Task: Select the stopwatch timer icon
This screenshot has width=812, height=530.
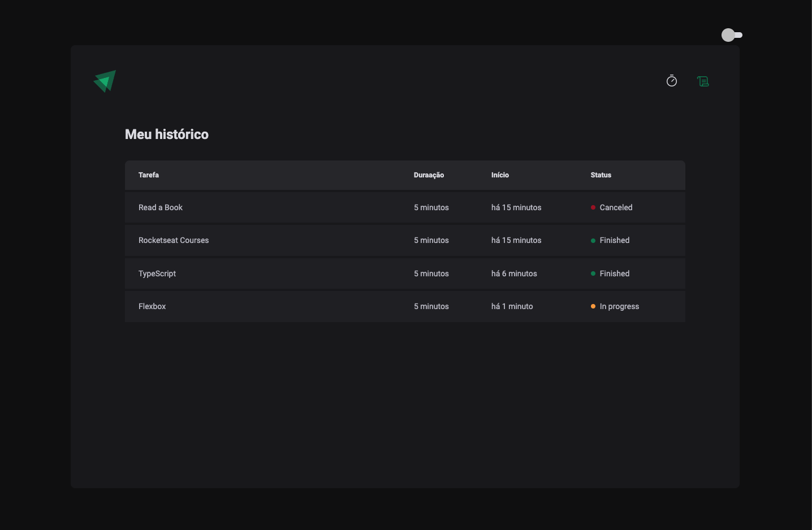Action: [672, 81]
